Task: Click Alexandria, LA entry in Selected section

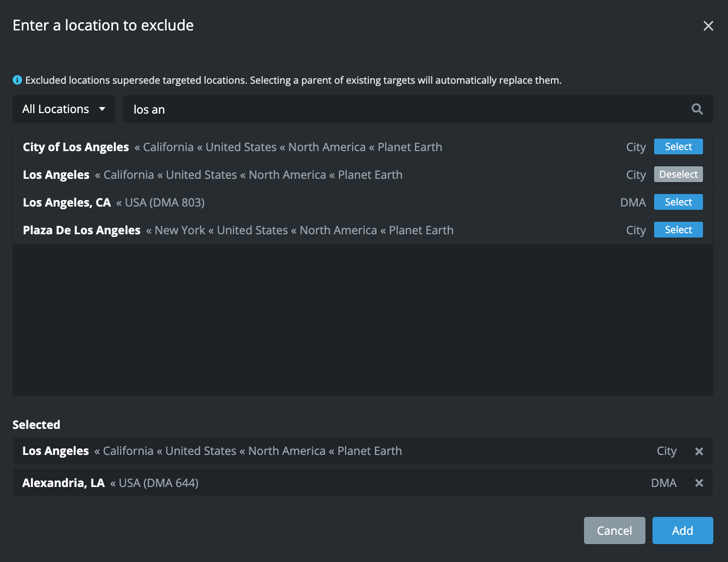Action: (x=363, y=483)
